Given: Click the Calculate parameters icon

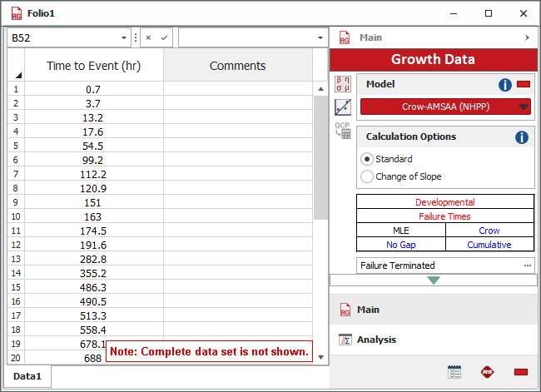Looking at the screenshot, I should (342, 84).
